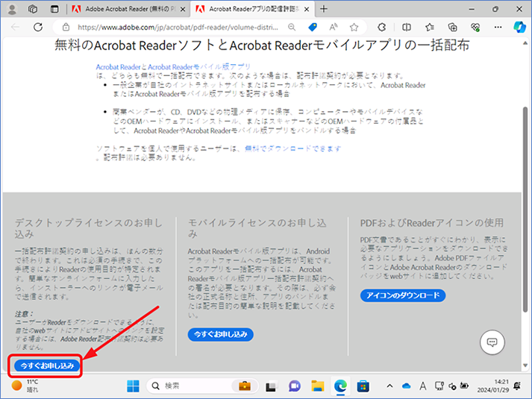
Task: Click the デスクトップライセンスのお申し込み heading
Action: [89, 228]
